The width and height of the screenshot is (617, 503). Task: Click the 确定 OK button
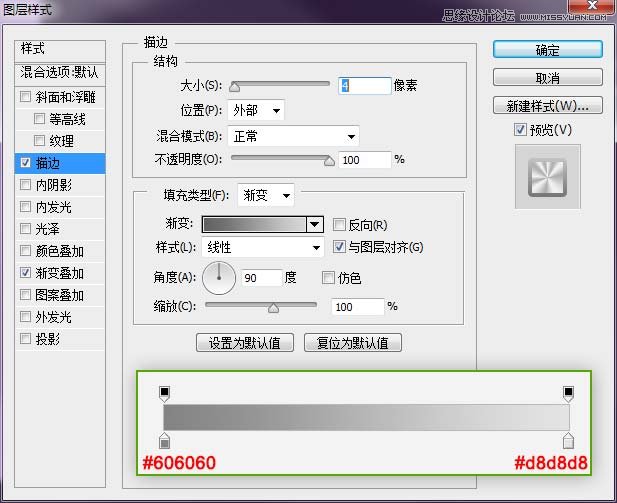pos(548,50)
